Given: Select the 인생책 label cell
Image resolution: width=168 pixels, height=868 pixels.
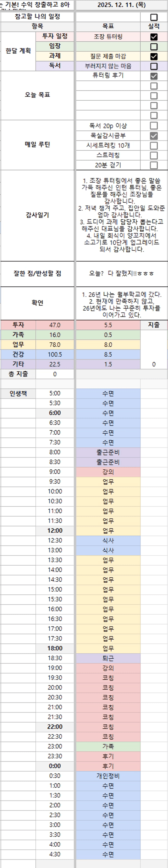Looking at the screenshot, I should [18, 394].
